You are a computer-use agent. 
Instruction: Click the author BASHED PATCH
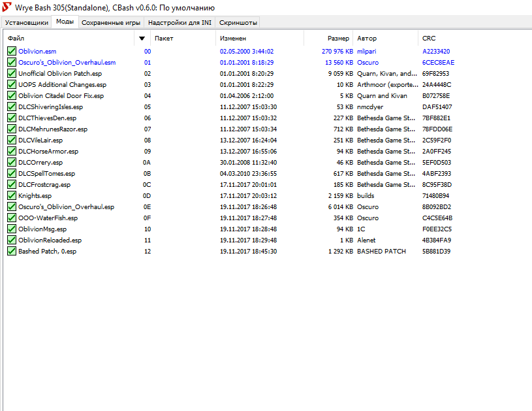(381, 252)
